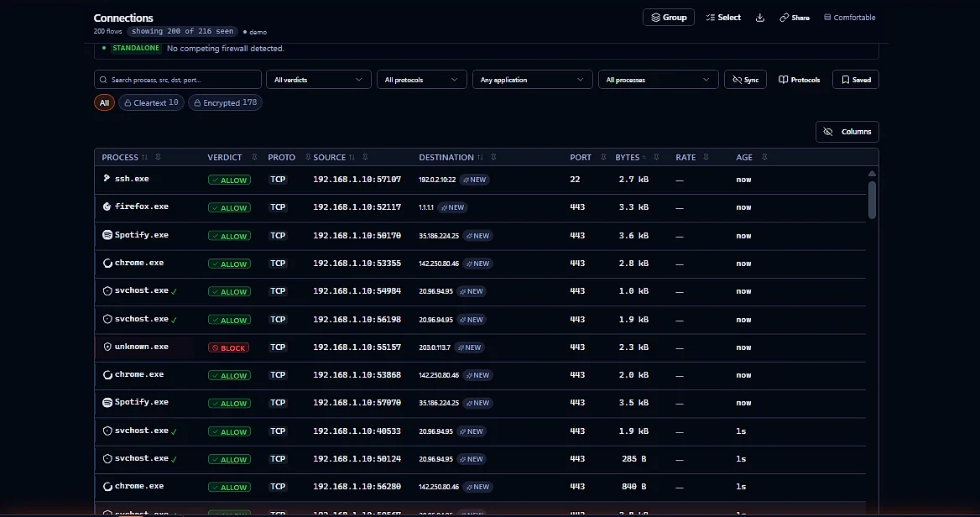This screenshot has width=980, height=517.
Task: Click destination 192.0.2.10:22
Action: [x=437, y=180]
